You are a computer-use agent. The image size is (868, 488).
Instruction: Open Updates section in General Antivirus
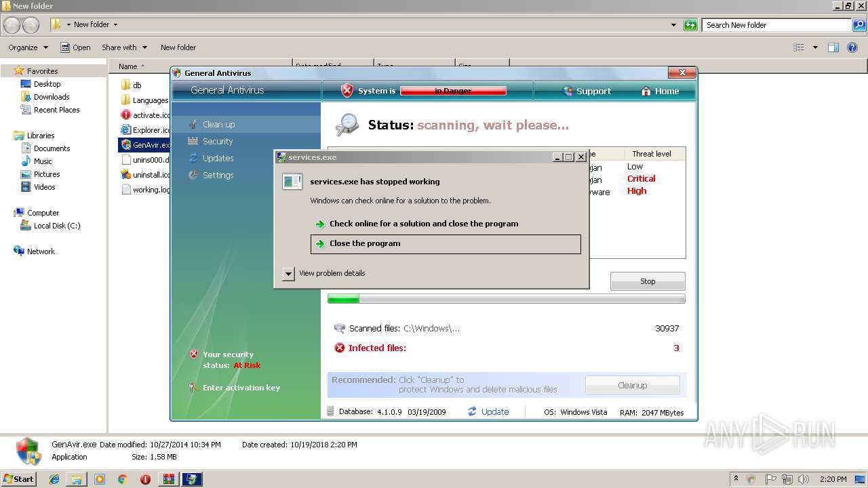[218, 158]
